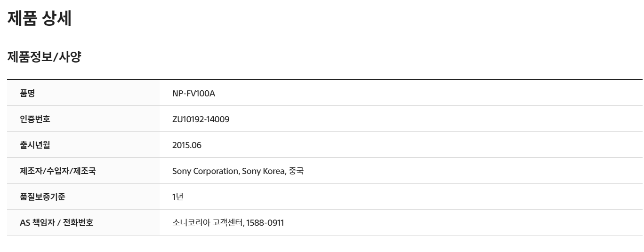Select the 출시년월 label

point(35,145)
